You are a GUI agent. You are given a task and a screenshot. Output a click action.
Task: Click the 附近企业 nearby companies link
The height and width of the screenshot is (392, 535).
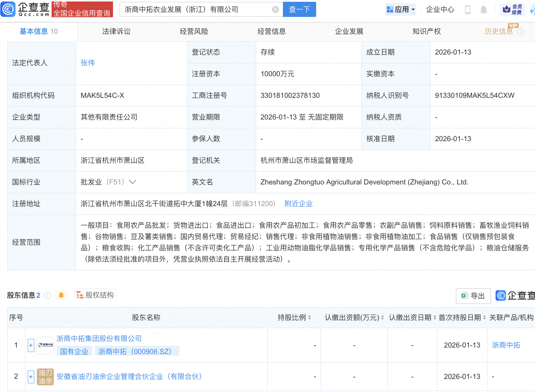coord(298,204)
